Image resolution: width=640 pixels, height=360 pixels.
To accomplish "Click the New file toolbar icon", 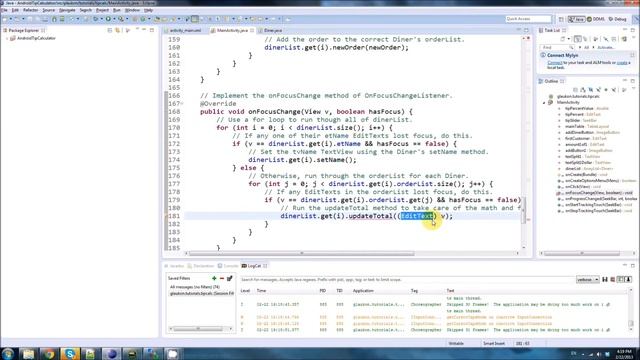I will click(5, 19).
